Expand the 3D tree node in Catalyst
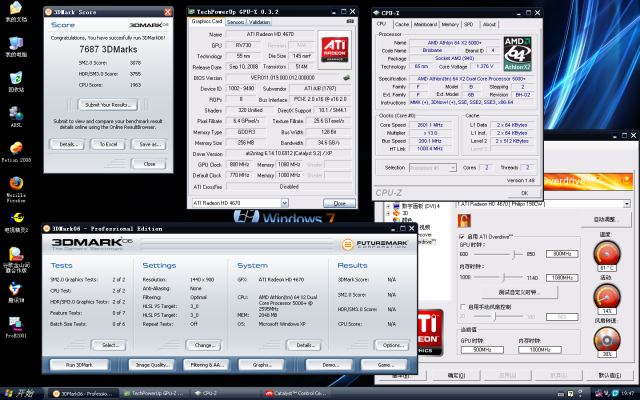This screenshot has height=400, width=640. pos(390,213)
